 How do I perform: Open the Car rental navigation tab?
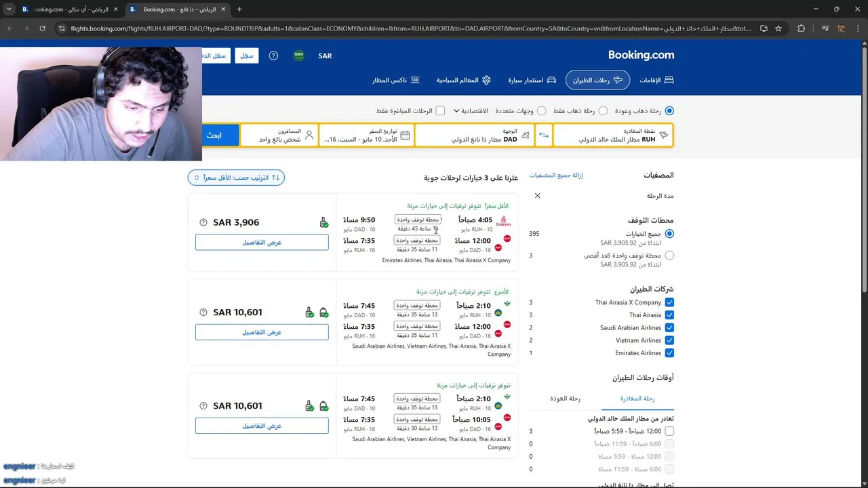(x=532, y=80)
